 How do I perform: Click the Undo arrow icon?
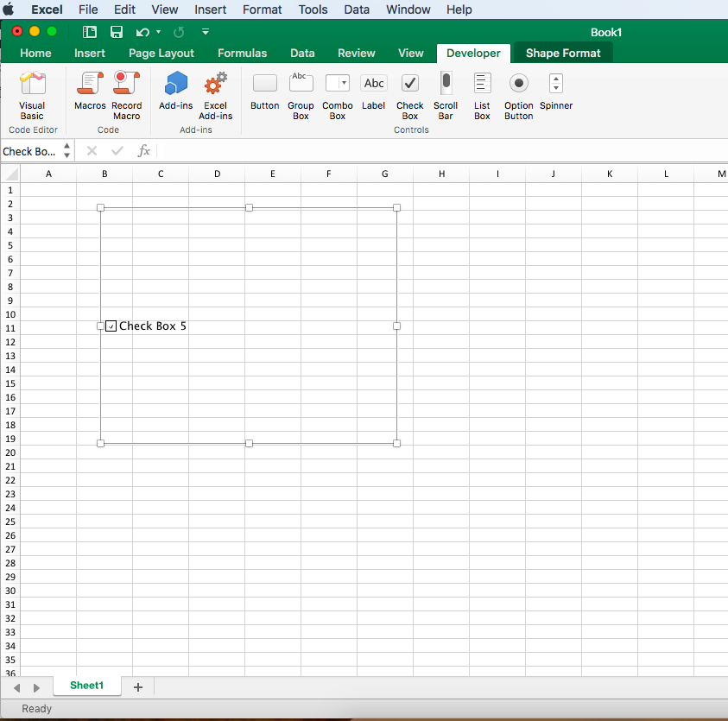[x=142, y=32]
